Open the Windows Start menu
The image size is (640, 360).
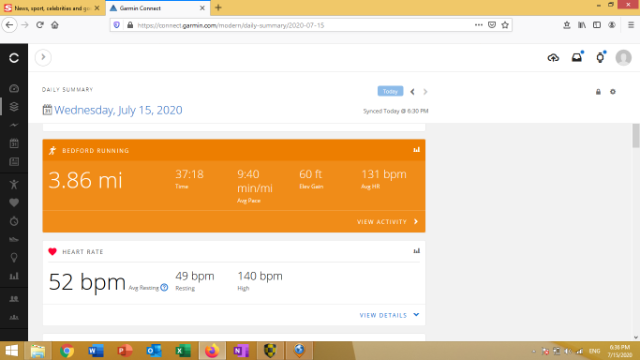point(11,351)
